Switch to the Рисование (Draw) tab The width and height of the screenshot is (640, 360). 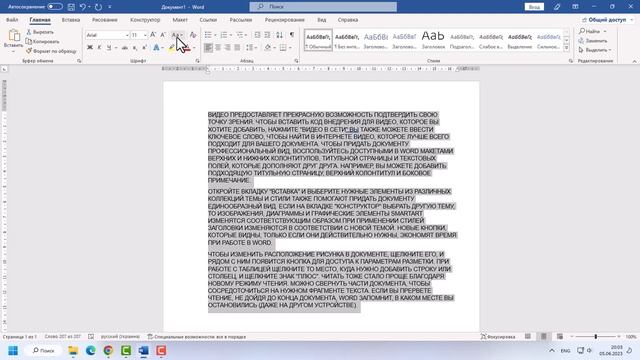tap(104, 20)
